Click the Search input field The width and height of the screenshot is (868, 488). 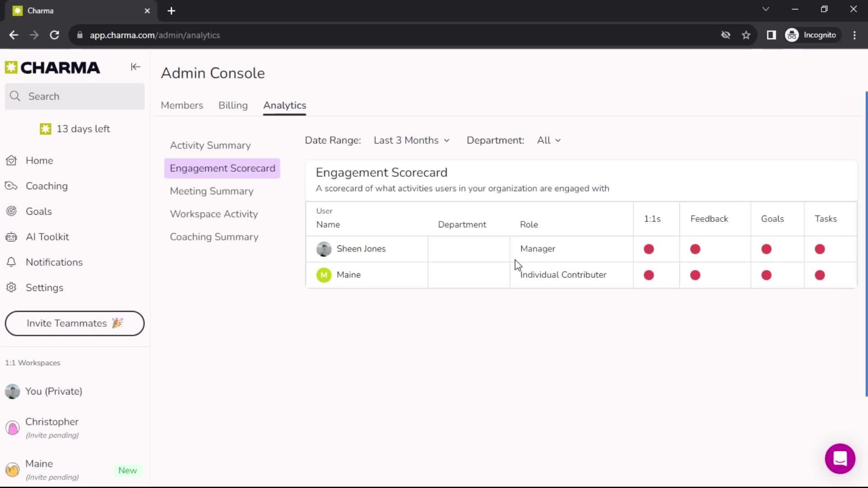[x=75, y=97]
